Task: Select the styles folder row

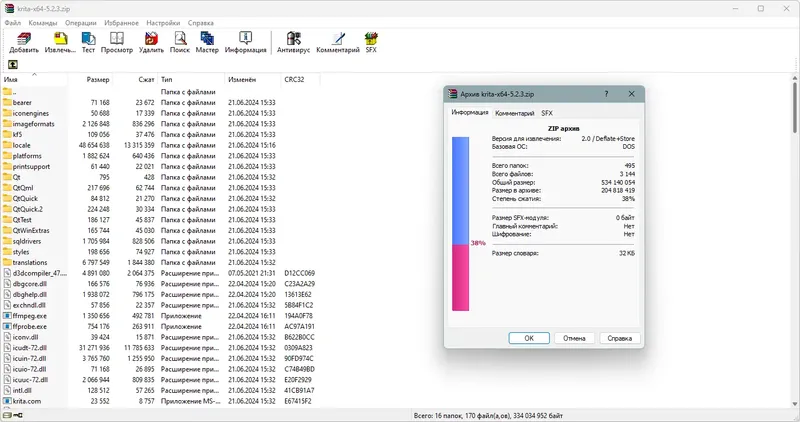Action: (x=158, y=252)
